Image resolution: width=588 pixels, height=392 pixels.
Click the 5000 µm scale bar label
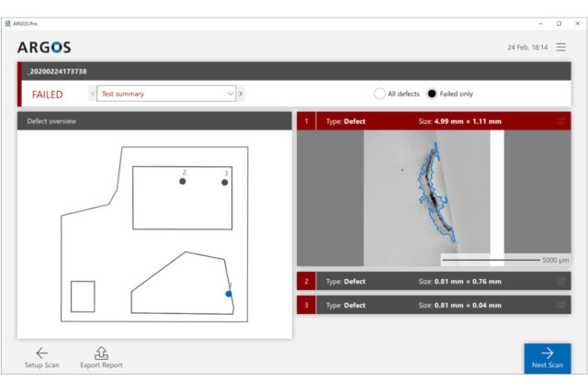click(x=555, y=260)
